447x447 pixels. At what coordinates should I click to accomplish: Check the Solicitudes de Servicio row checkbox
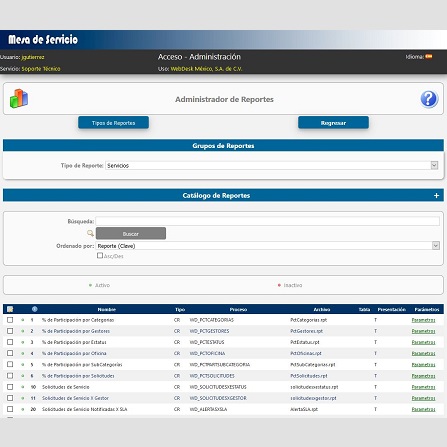[x=10, y=387]
